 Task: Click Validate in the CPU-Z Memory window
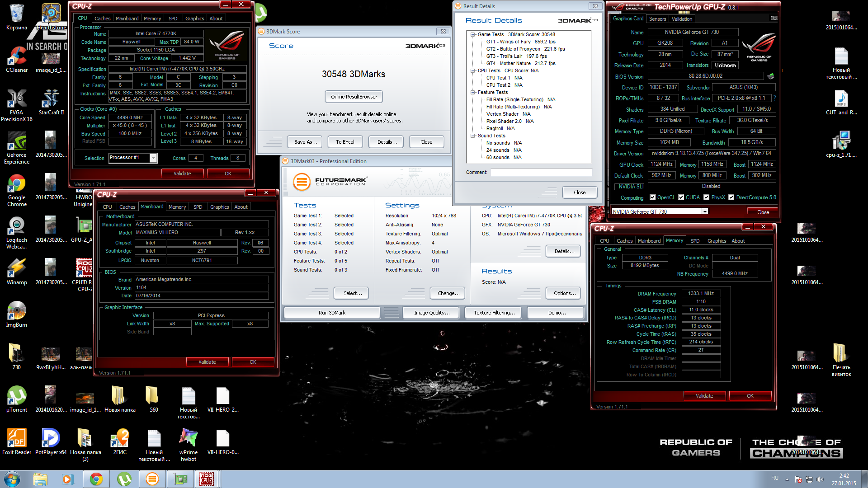704,396
